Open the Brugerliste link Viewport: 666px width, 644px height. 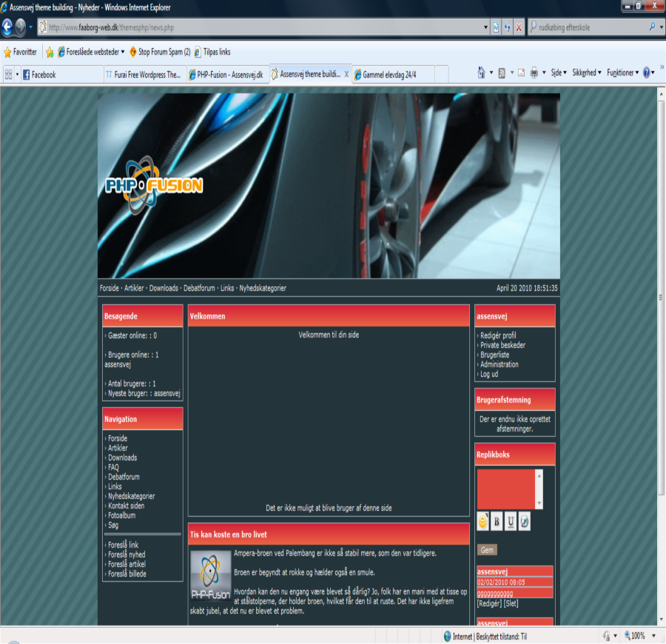[x=495, y=355]
